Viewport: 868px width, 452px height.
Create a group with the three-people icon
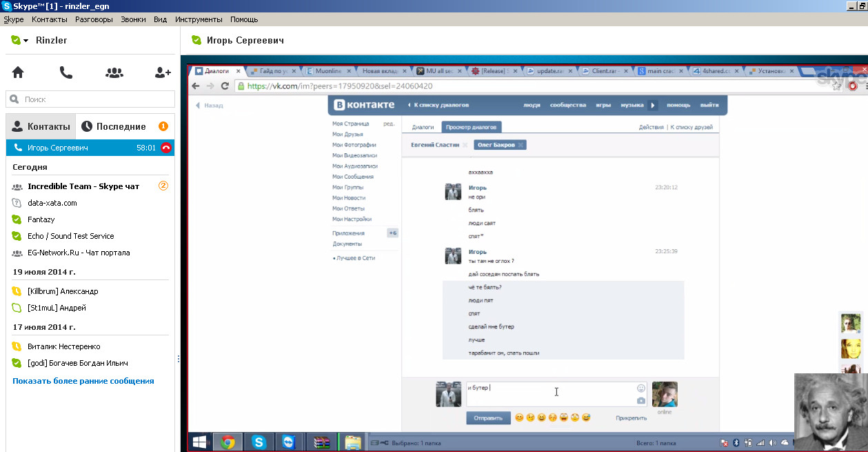click(x=114, y=72)
